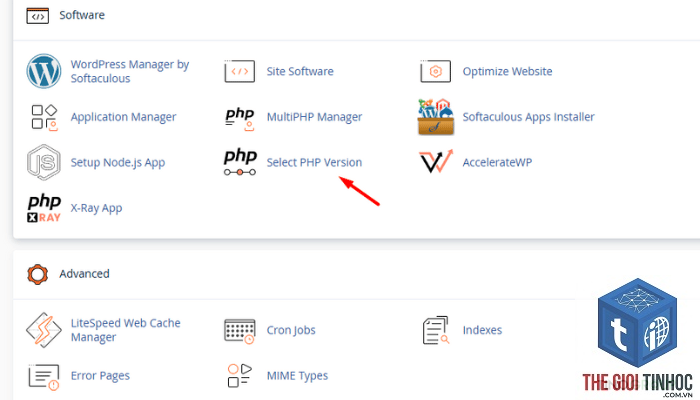Open the AccelerateWP link
Screen dimensions: 700x400
[x=497, y=162]
